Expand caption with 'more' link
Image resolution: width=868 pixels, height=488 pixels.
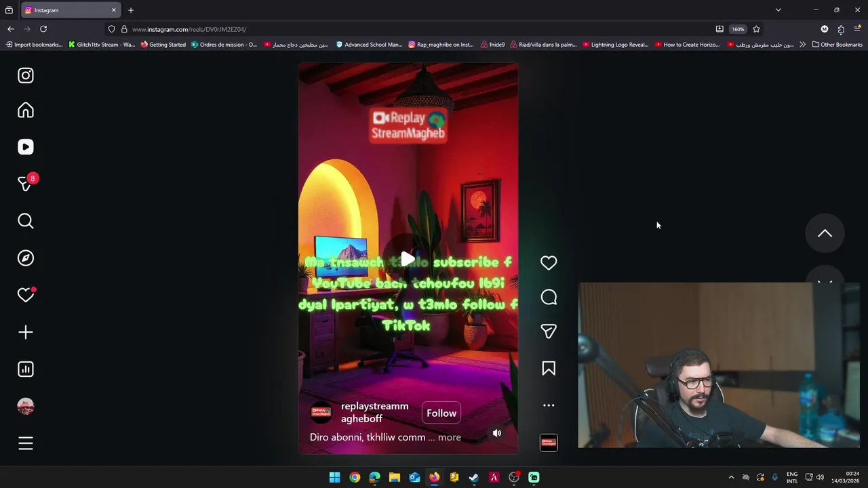click(450, 437)
